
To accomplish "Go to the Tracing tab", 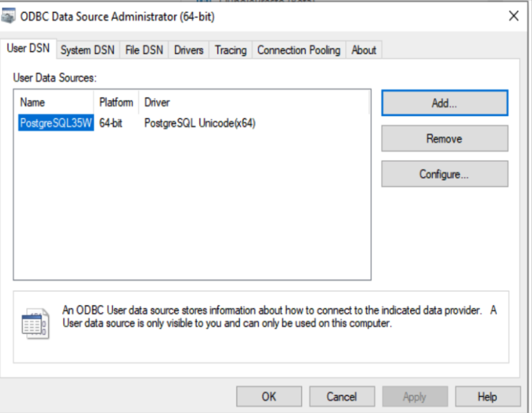I will pos(230,50).
